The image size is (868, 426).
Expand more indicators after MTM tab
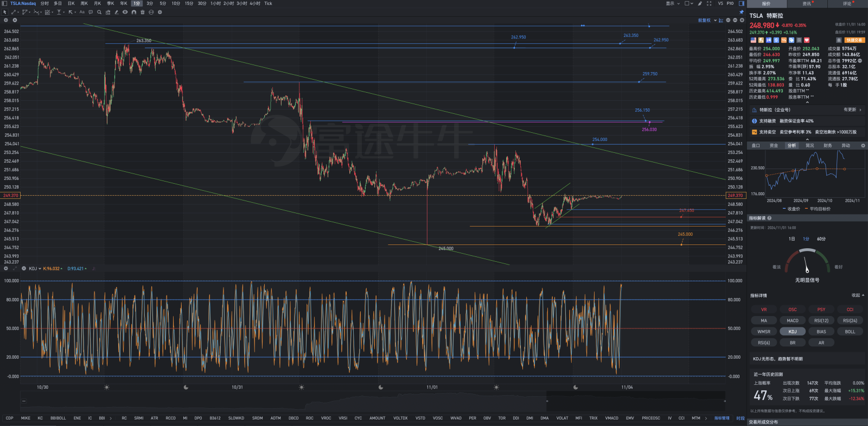click(x=706, y=418)
